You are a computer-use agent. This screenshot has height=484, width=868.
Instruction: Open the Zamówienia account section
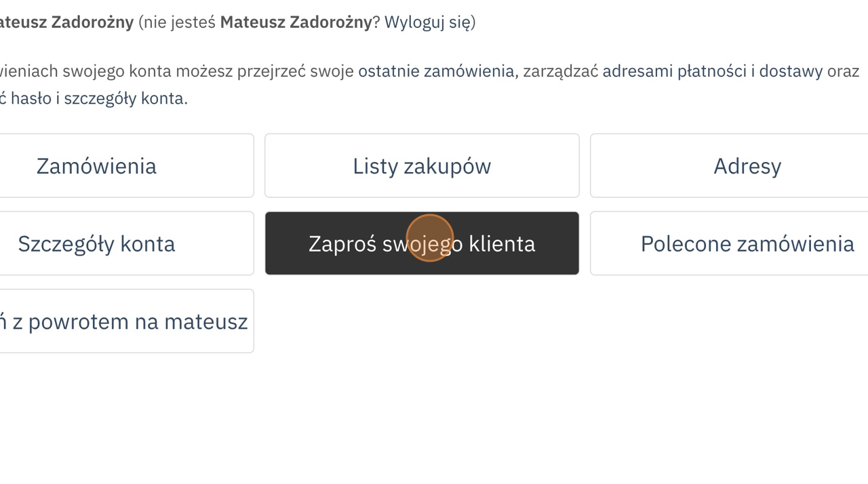click(96, 166)
